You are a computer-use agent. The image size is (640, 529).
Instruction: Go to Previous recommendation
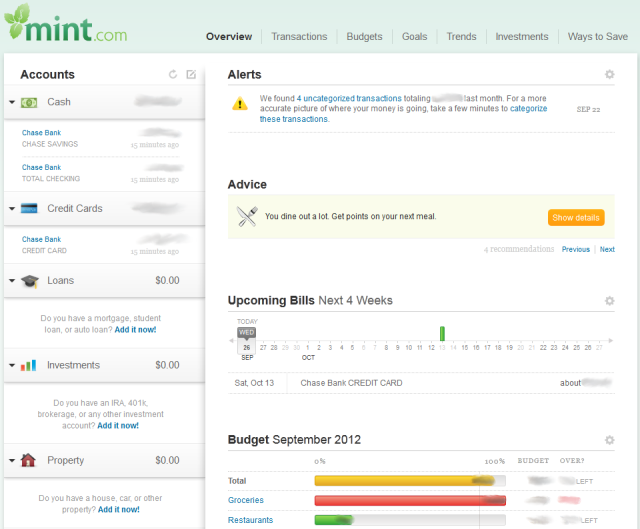click(576, 249)
